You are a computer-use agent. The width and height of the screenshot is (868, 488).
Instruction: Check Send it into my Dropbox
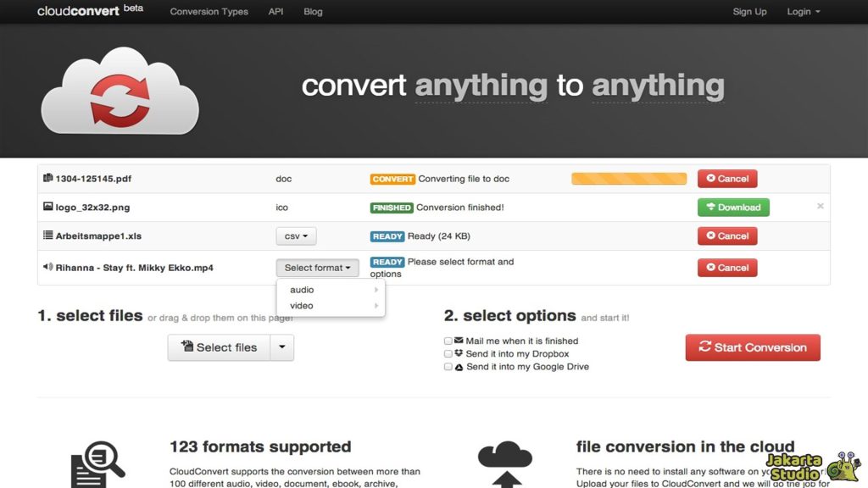click(448, 353)
